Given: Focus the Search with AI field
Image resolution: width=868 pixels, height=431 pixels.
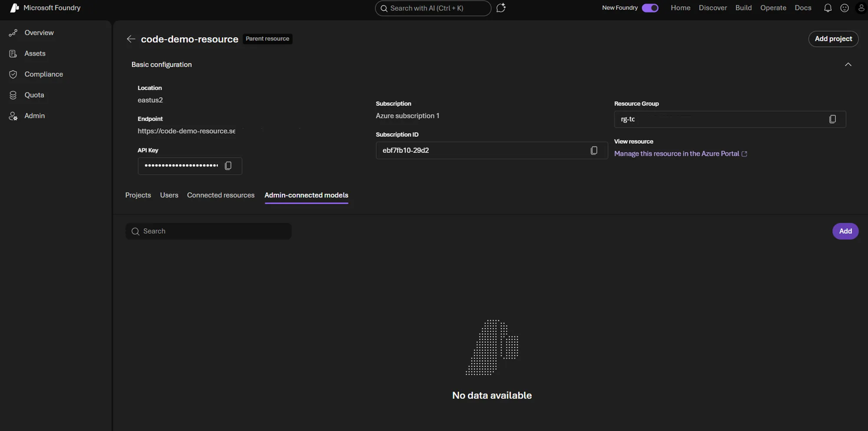Looking at the screenshot, I should click(x=433, y=8).
